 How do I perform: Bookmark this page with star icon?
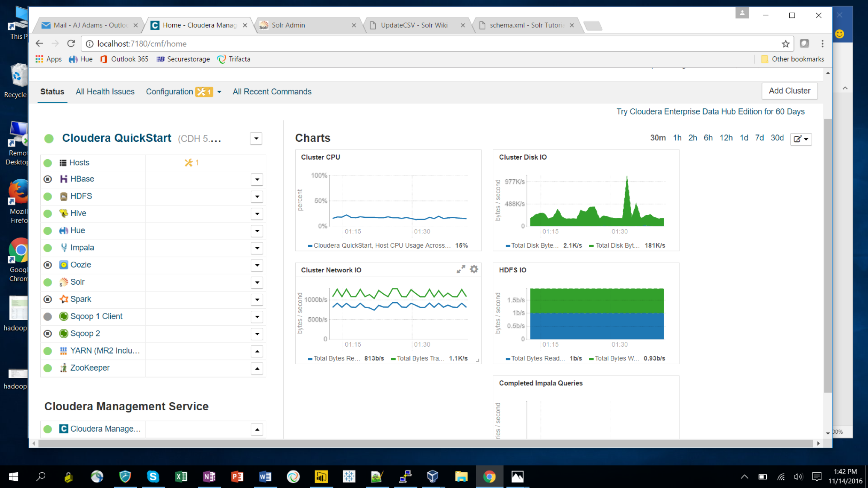(786, 44)
